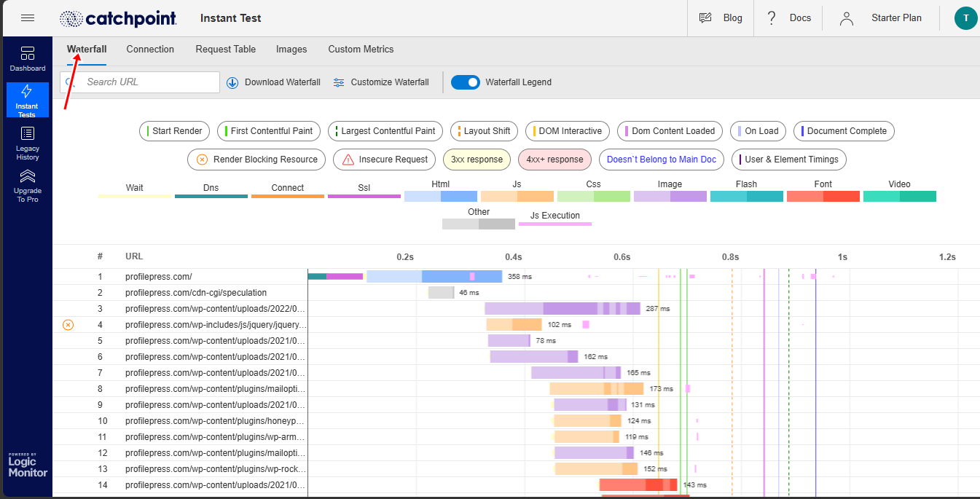Select profilepress.com/cdn-cgi/speculation row
Screen dimensions: 980x499
[x=196, y=293]
